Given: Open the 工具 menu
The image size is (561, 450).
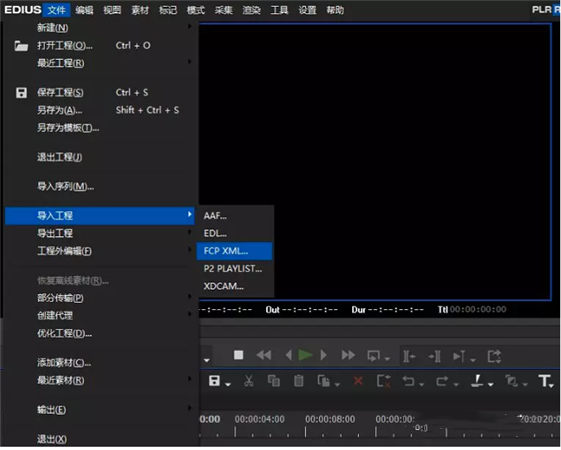Looking at the screenshot, I should [279, 10].
